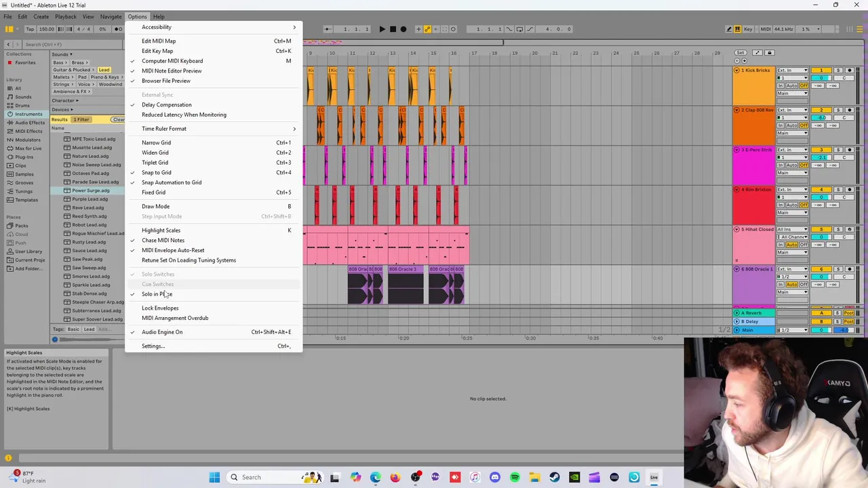Open the Drums browser category
Image resolution: width=868 pixels, height=488 pixels.
point(22,106)
